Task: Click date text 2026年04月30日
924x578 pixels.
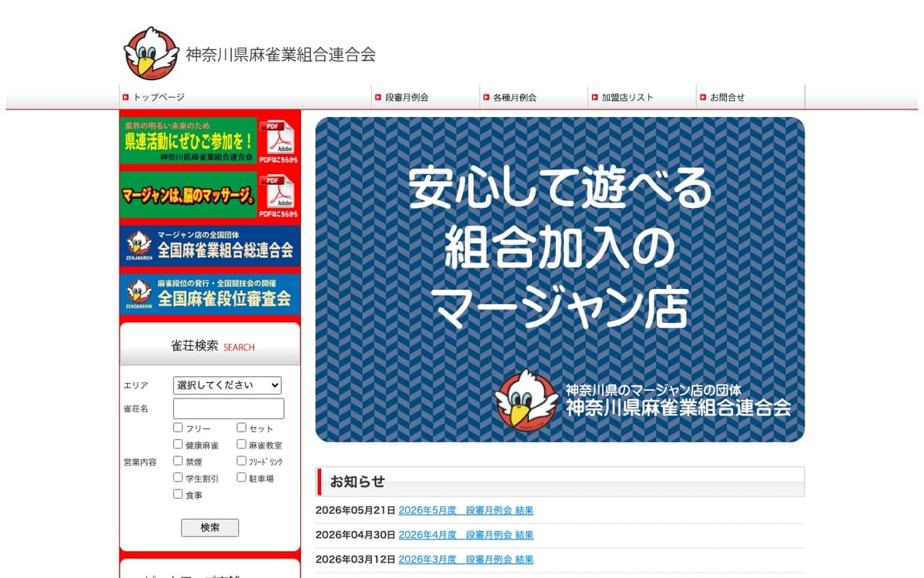Action: 356,535
